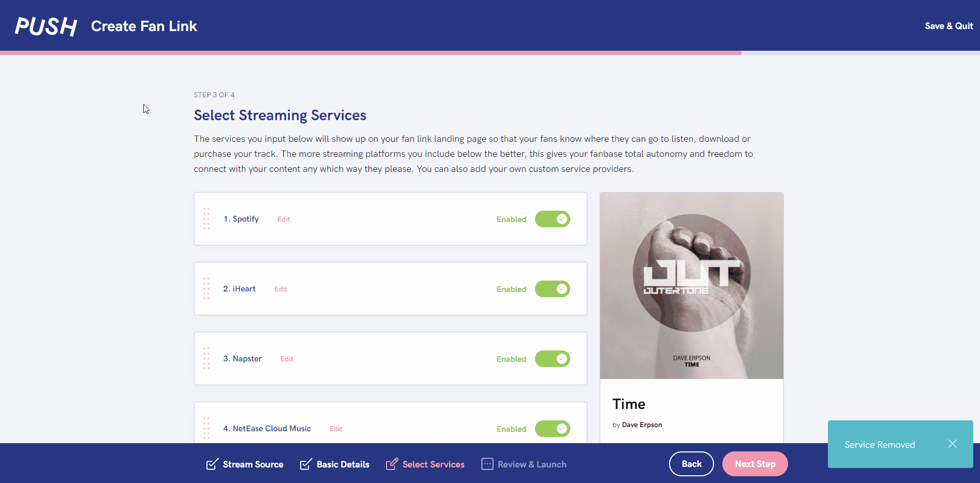Edit the Spotify service link

coord(284,219)
